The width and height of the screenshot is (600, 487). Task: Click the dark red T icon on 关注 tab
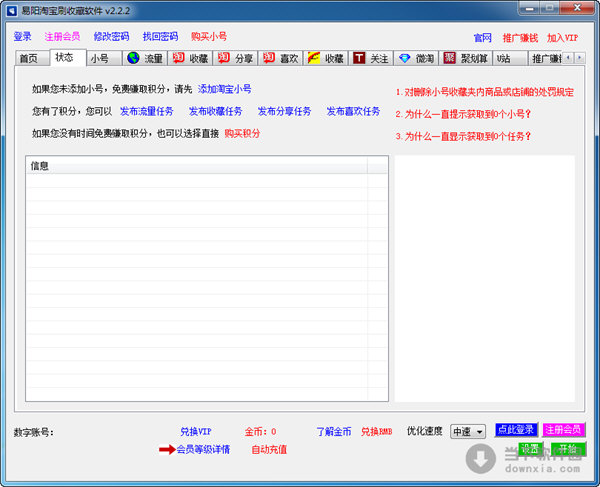[359, 58]
